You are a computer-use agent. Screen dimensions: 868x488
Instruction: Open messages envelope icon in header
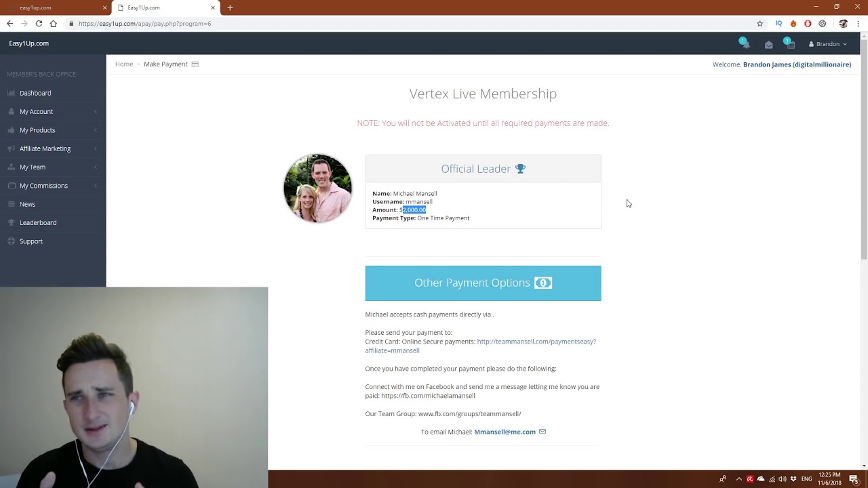click(768, 44)
